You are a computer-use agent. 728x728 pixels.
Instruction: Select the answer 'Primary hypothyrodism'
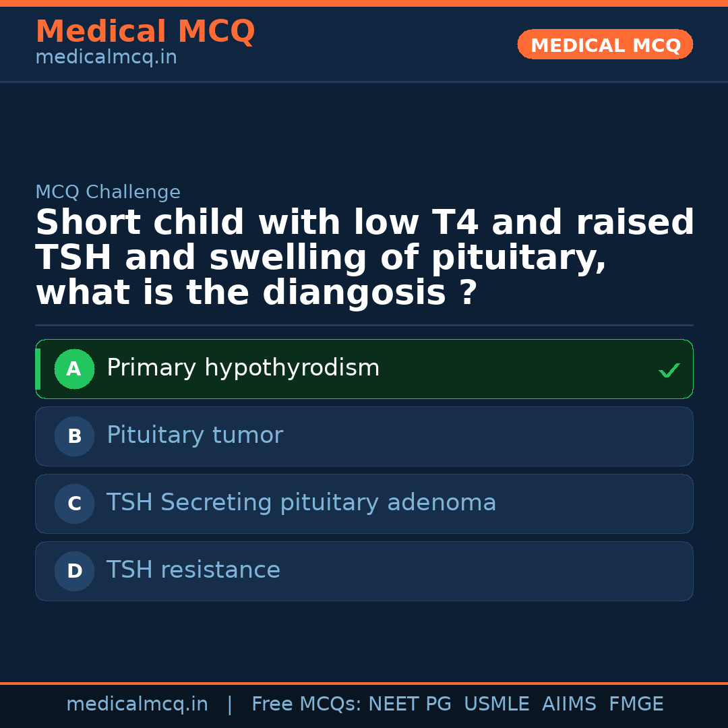click(243, 368)
